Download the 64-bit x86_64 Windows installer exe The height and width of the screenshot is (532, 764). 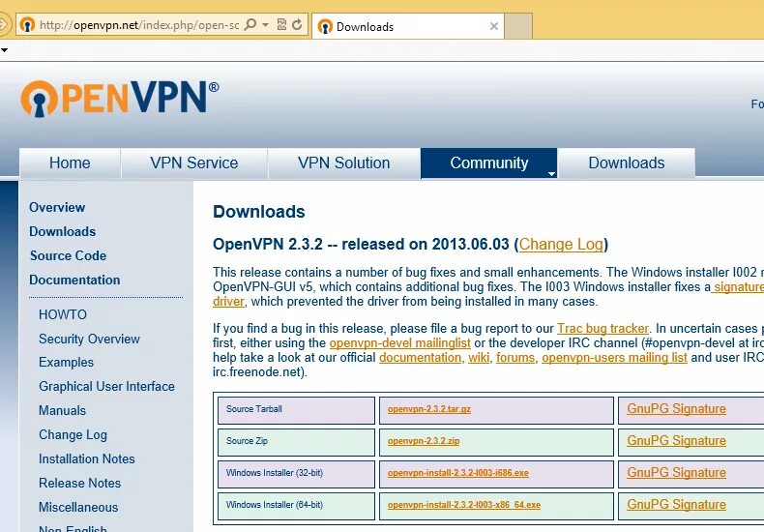coord(464,505)
